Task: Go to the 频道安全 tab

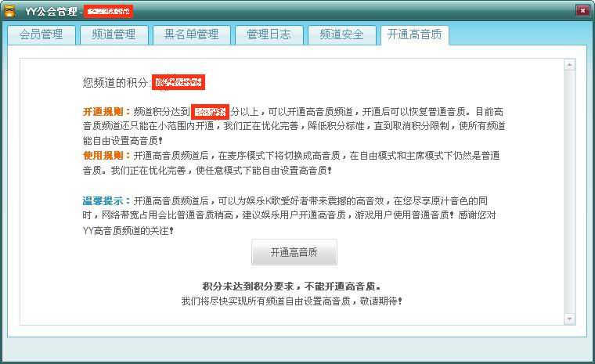Action: click(x=342, y=35)
